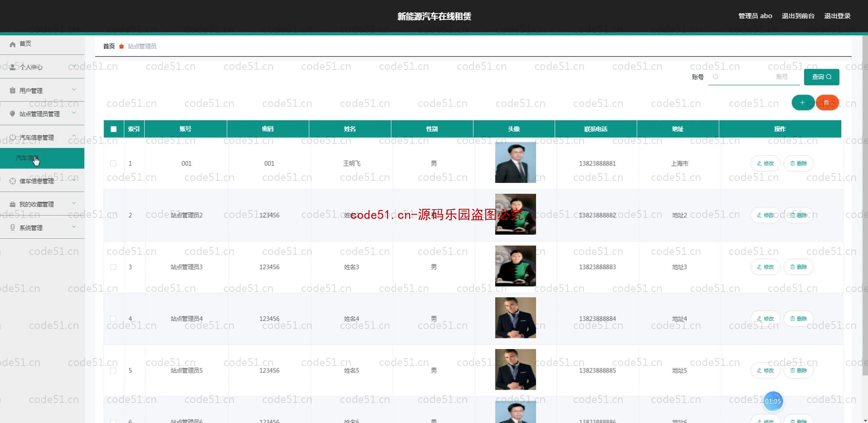Click the 借车信息管理 sidebar icon
The width and height of the screenshot is (868, 423).
click(12, 181)
